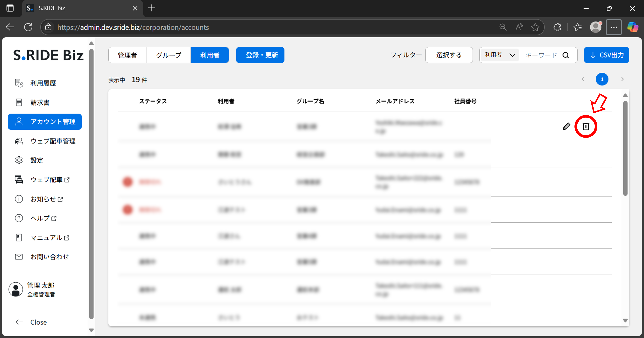Go to next page with right chevron
The width and height of the screenshot is (644, 338).
point(622,79)
